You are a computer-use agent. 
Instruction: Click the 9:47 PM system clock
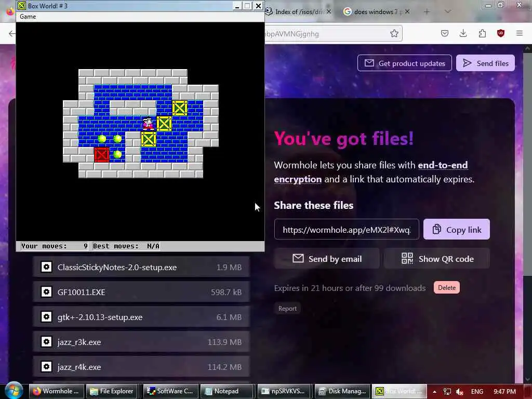(504, 392)
